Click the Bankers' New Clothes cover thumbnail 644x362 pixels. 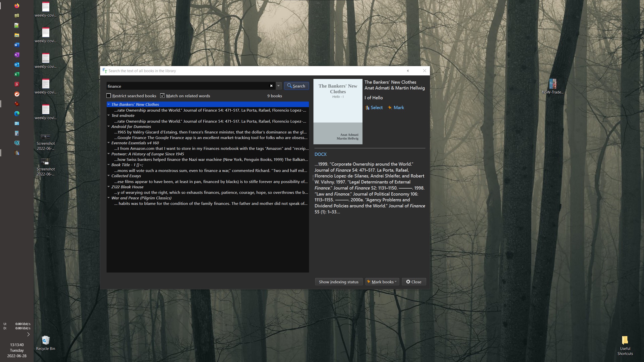pyautogui.click(x=338, y=112)
